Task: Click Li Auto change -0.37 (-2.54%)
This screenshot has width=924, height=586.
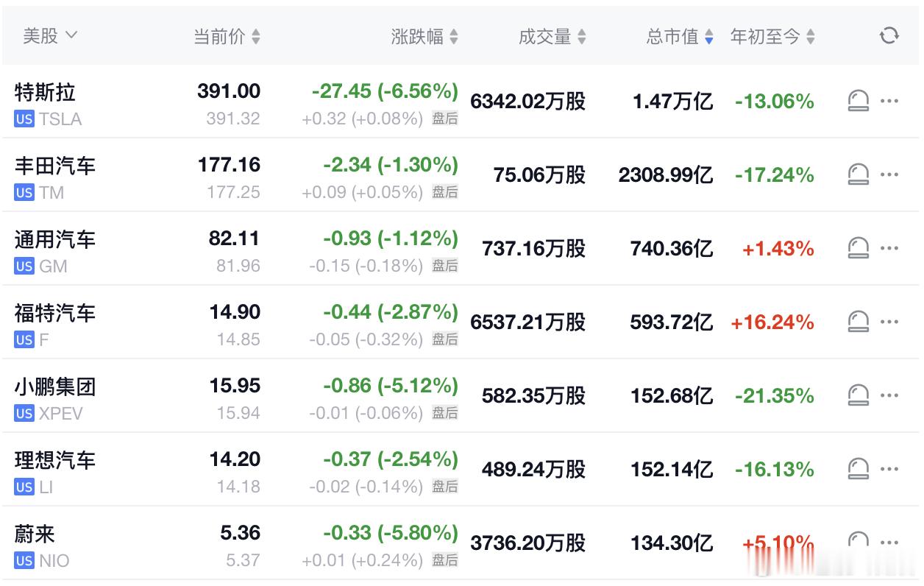Action: point(391,459)
